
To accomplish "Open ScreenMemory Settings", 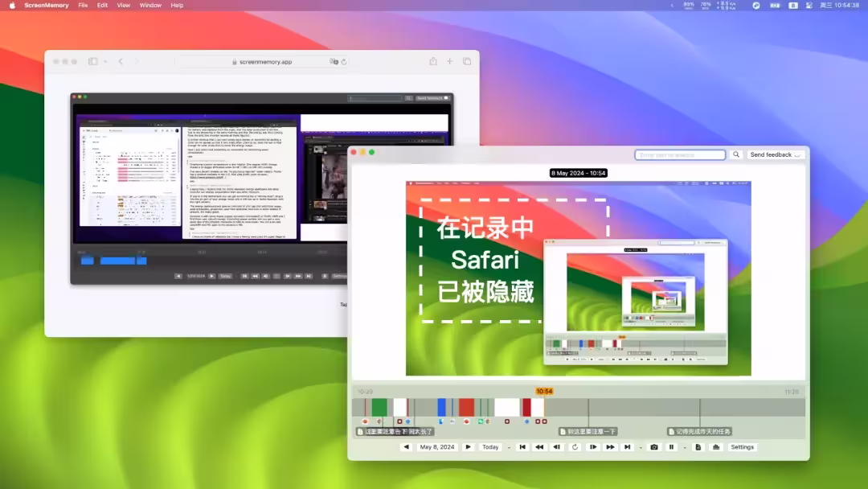I will (742, 447).
